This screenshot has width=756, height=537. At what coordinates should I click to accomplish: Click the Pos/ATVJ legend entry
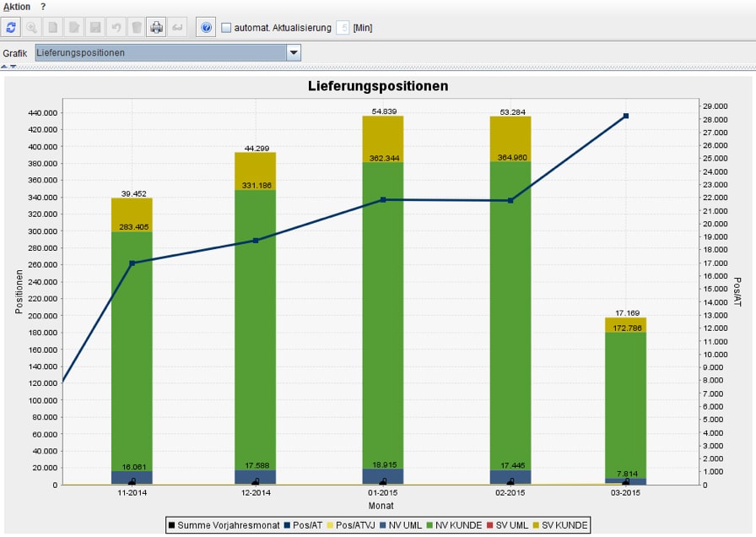click(x=351, y=525)
